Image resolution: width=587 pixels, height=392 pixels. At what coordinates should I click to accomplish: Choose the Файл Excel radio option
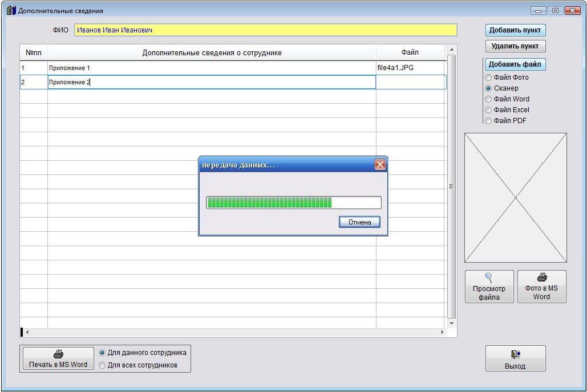pos(488,110)
